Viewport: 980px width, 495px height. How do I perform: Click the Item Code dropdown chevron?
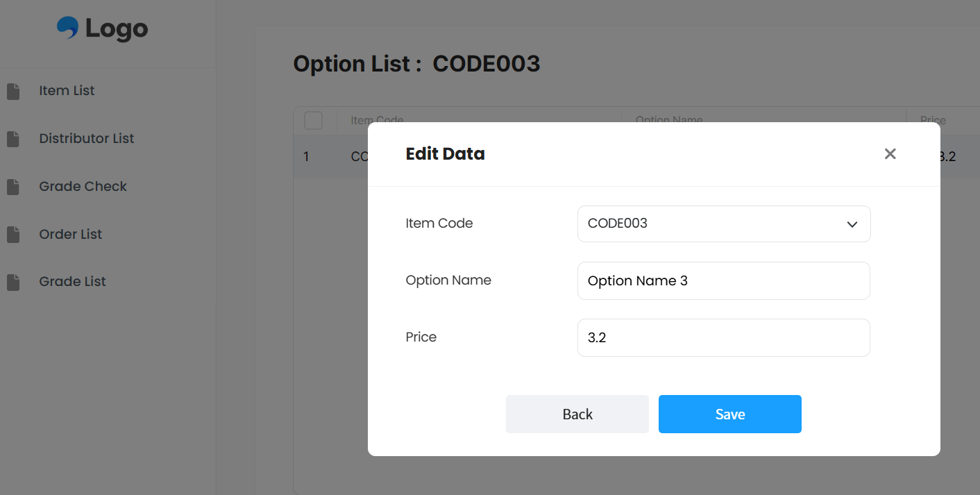pyautogui.click(x=852, y=224)
